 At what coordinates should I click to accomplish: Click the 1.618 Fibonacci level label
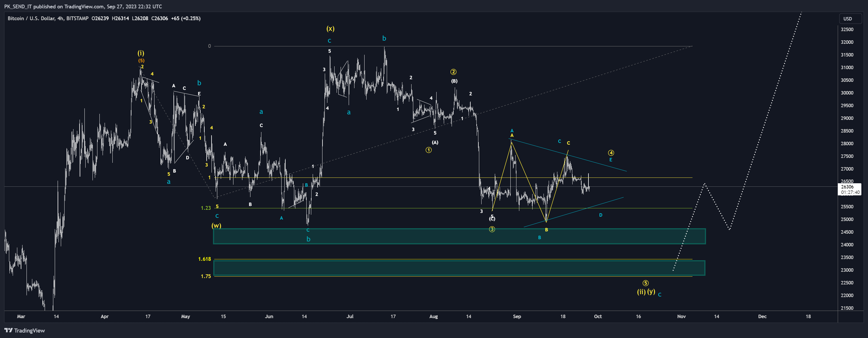pos(205,259)
